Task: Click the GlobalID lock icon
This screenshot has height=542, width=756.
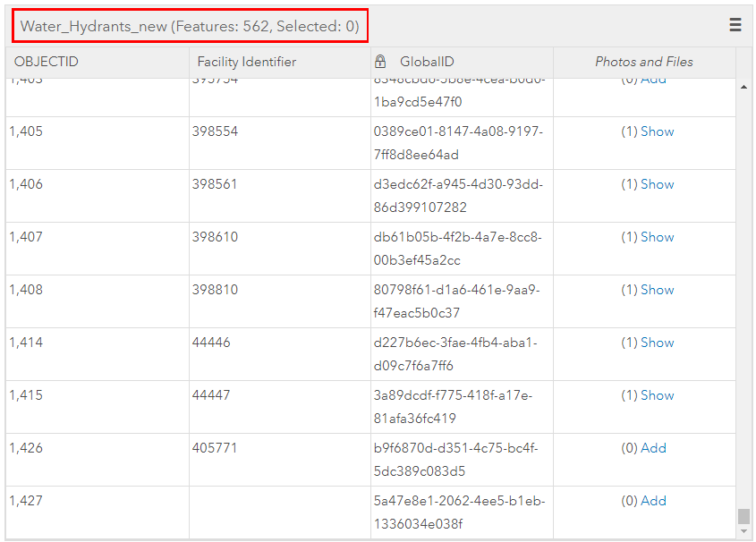Action: click(x=380, y=61)
